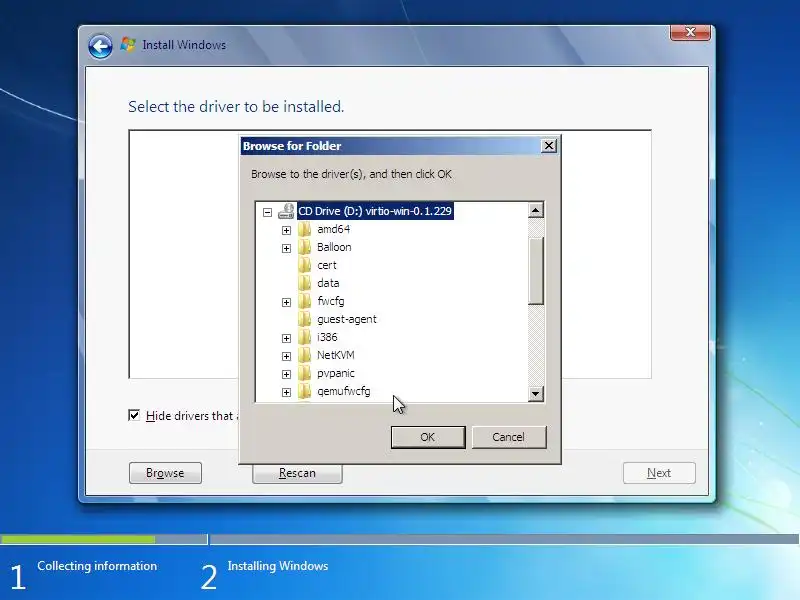Select the 'i386' folder name
Viewport: 800px width, 600px height.
tap(327, 337)
